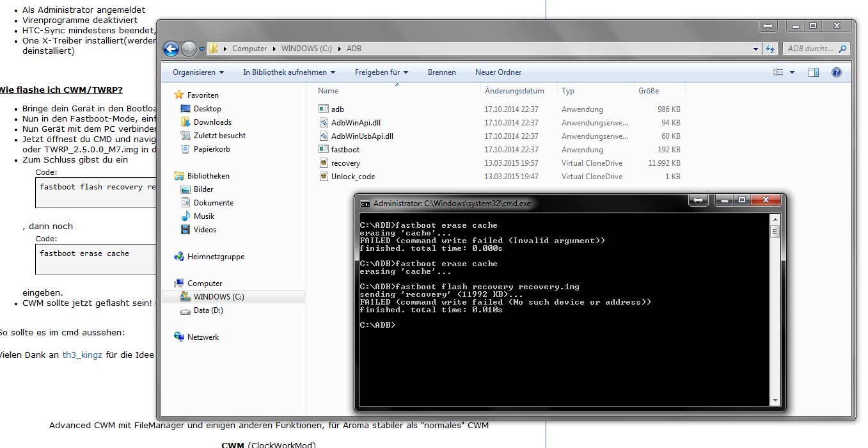Click WINDOWS (C:) in the address breadcrumb
This screenshot has height=448, width=868.
pyautogui.click(x=306, y=49)
